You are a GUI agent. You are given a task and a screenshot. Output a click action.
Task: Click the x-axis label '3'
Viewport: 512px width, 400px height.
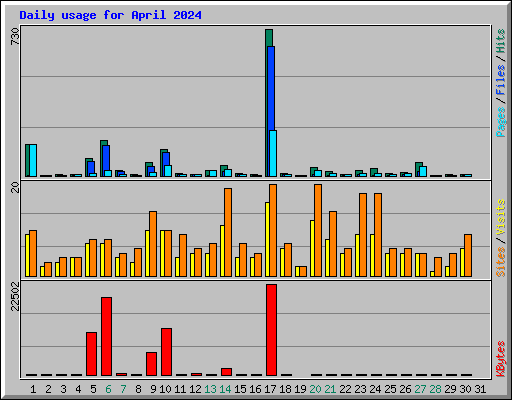point(63,389)
